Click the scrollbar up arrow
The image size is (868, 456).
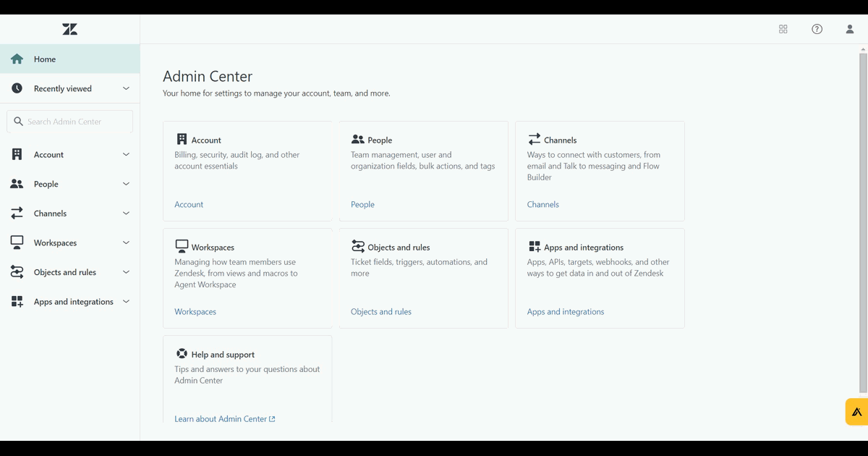863,49
